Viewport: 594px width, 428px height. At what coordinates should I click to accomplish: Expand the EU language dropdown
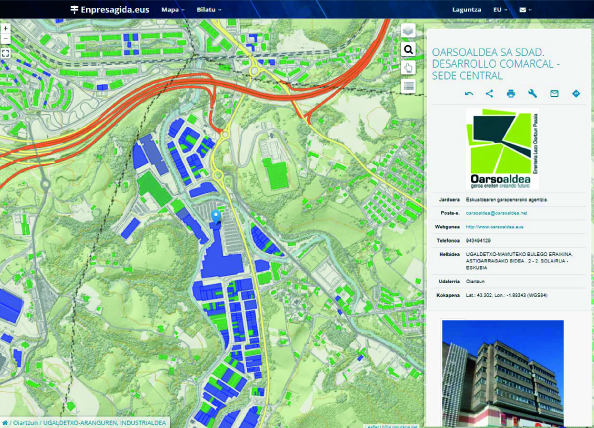[500, 10]
